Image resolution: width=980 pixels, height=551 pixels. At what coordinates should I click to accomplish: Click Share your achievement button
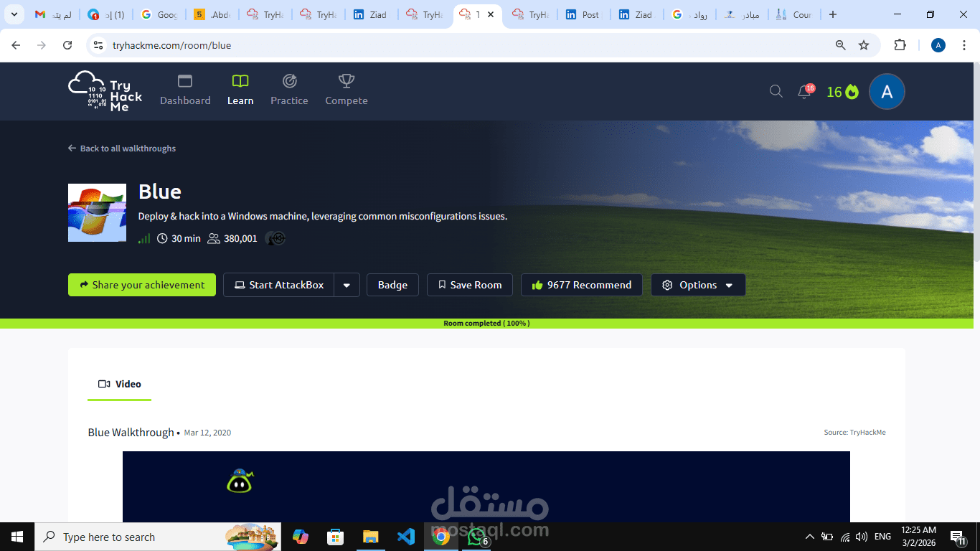tap(142, 285)
